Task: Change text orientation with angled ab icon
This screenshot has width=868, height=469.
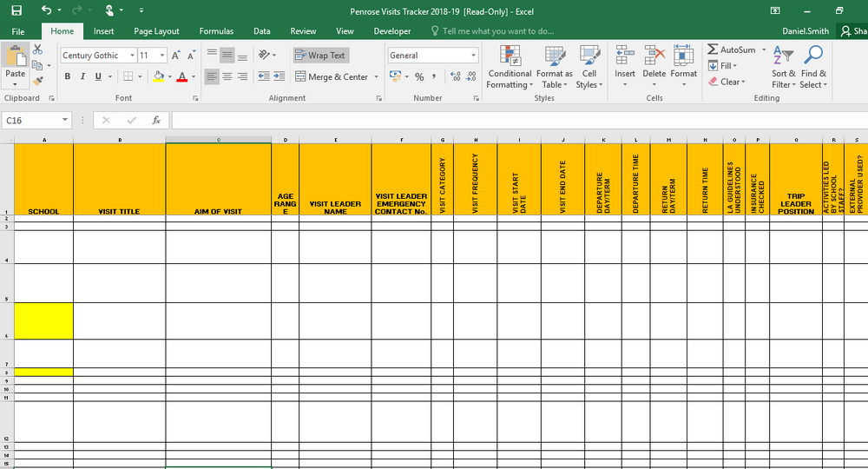Action: tap(264, 55)
